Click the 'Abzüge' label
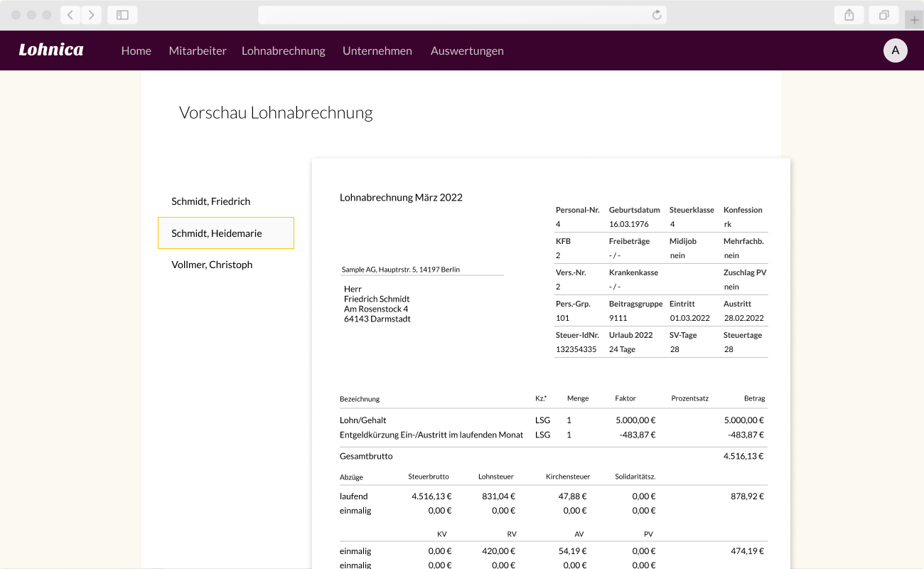The image size is (924, 569). pos(352,477)
